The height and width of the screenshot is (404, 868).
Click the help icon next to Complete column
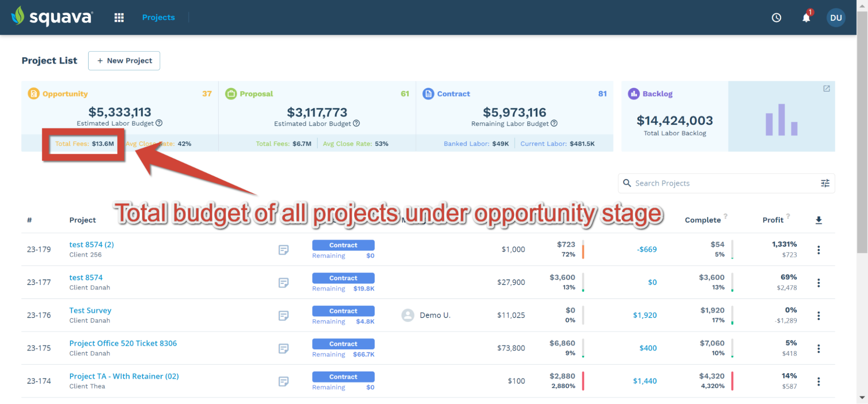(726, 216)
